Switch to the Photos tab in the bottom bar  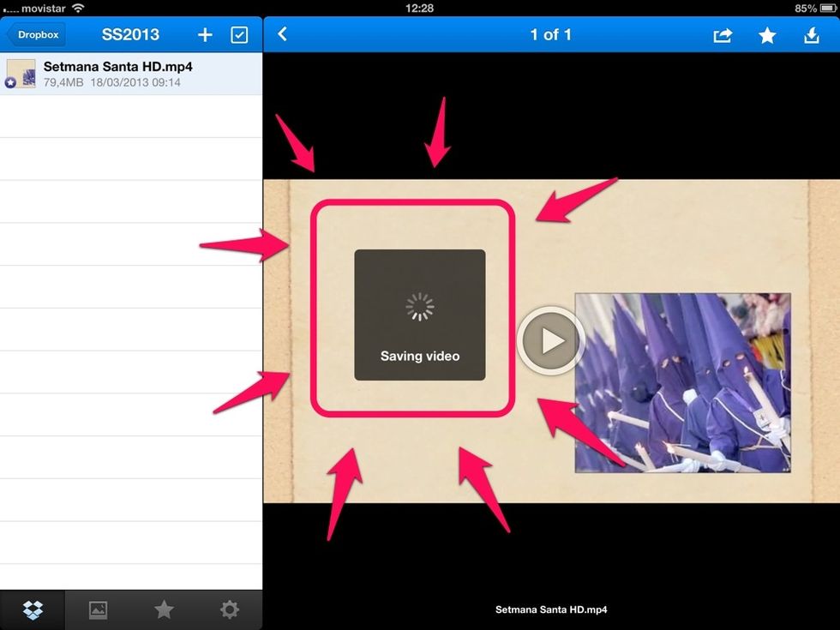click(x=98, y=610)
